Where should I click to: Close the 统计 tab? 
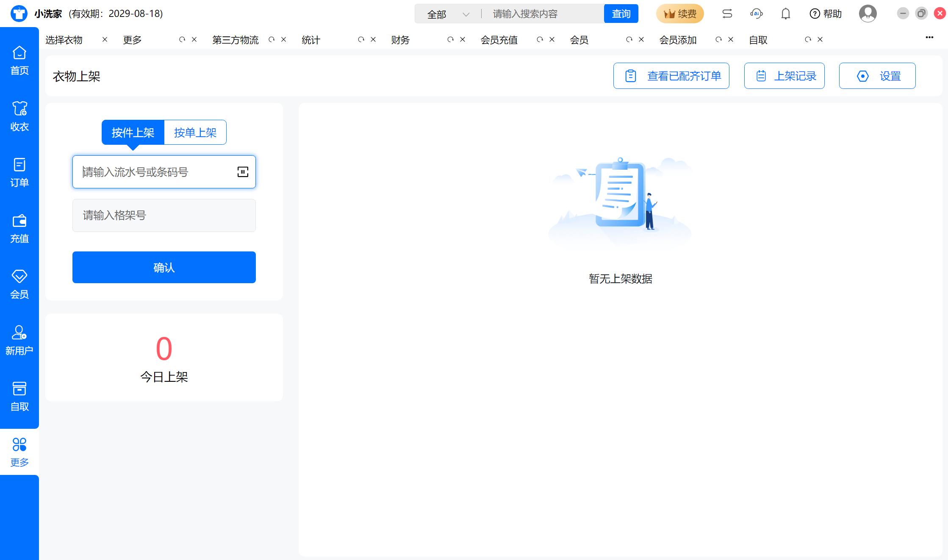[373, 39]
